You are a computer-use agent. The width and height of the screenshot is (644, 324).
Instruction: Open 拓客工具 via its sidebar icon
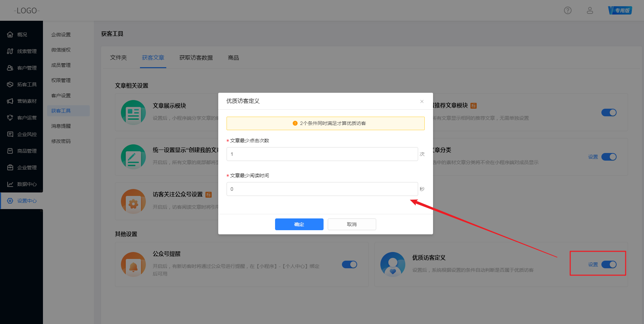[10, 84]
